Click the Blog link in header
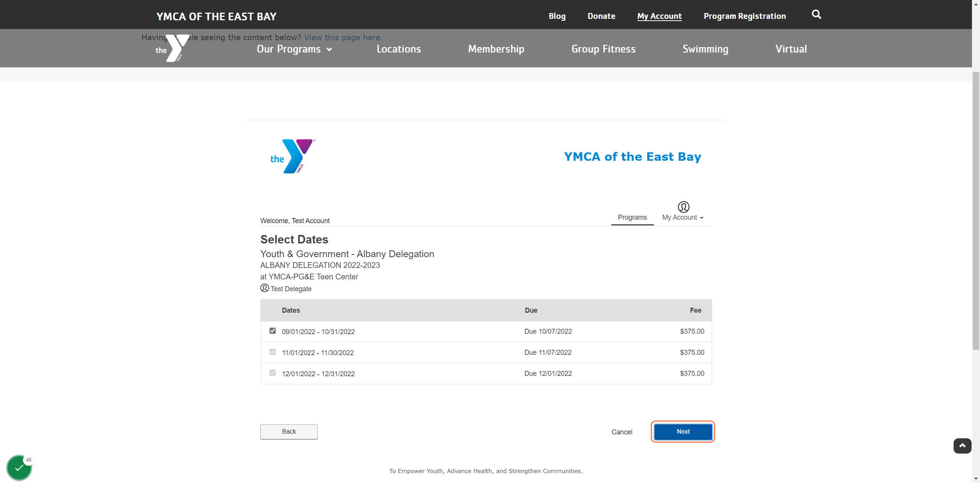The height and width of the screenshot is (483, 980). (x=557, y=16)
